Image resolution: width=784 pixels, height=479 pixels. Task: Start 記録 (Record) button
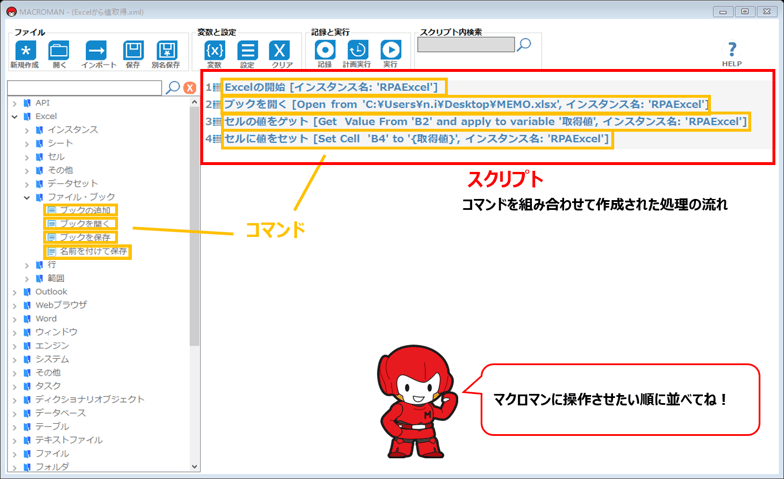[x=325, y=50]
